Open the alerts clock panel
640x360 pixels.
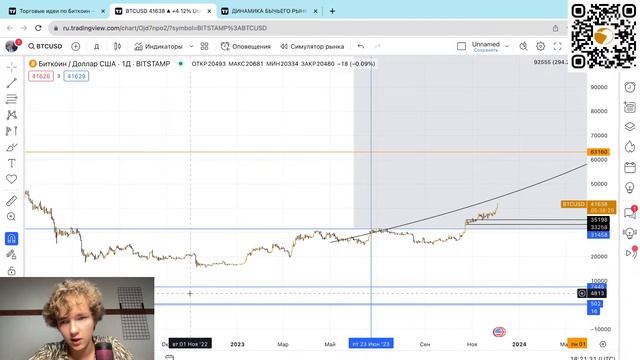[630, 87]
